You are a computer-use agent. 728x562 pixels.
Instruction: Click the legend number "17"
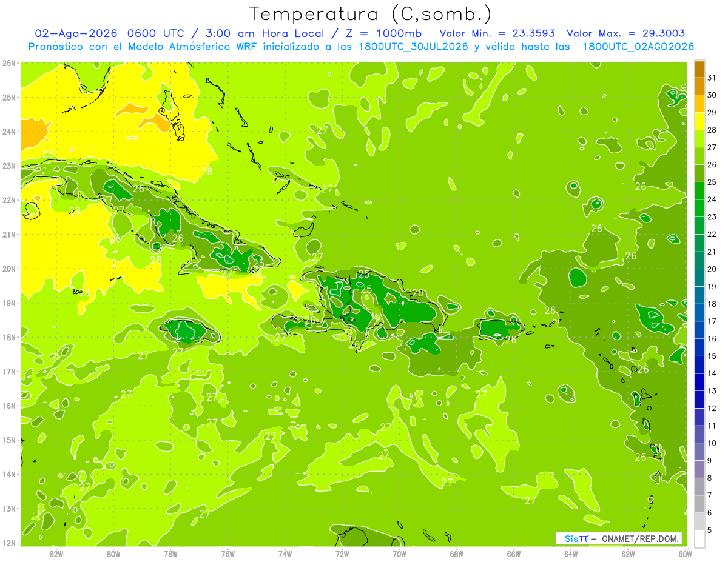click(x=712, y=321)
